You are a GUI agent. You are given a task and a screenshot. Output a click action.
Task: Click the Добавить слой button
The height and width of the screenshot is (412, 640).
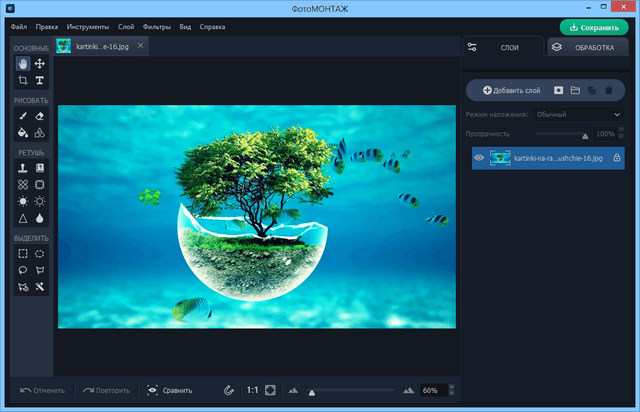tap(511, 90)
